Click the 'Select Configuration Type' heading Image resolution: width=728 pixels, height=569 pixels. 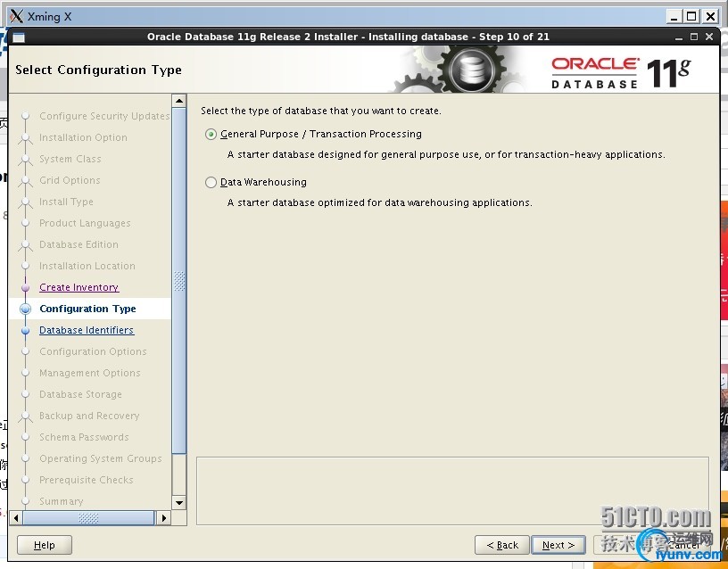coord(98,70)
